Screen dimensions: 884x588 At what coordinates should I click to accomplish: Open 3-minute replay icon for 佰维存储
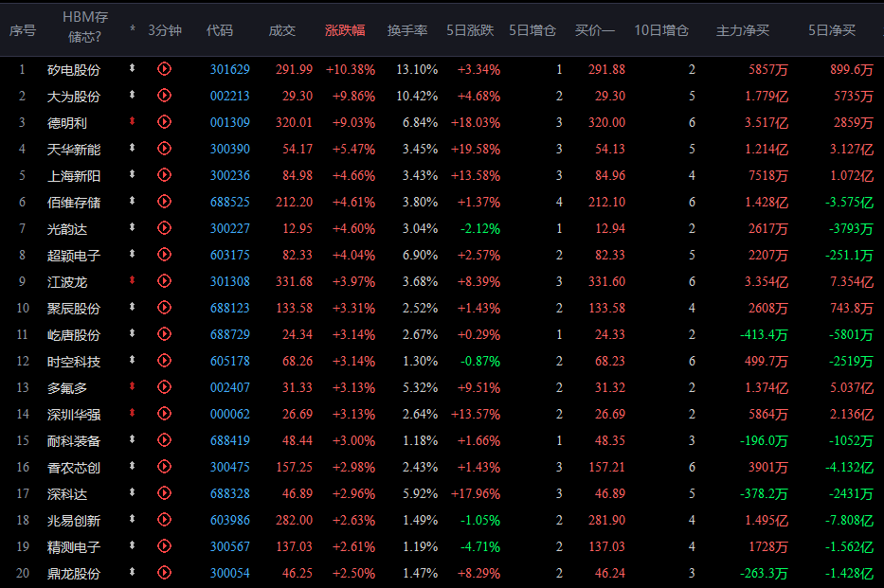tap(164, 202)
